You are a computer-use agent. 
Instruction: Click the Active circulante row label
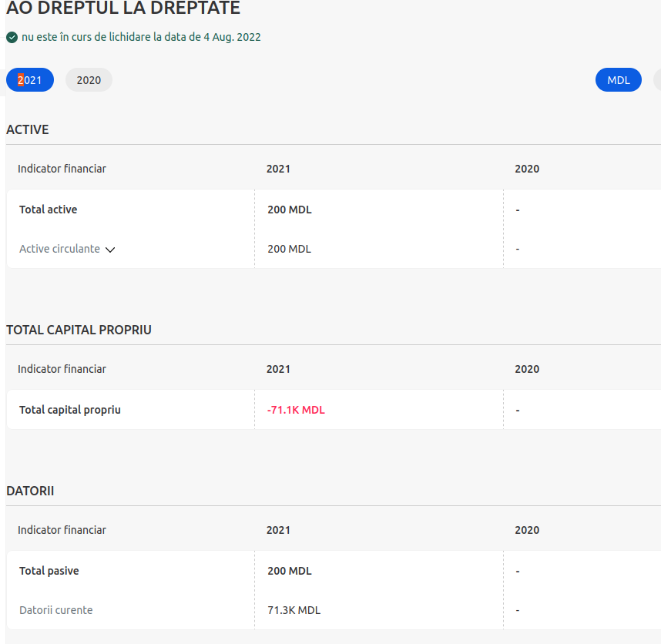59,249
